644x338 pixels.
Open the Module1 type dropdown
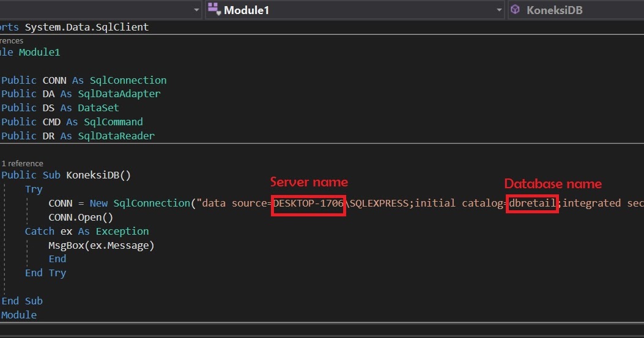(355, 10)
